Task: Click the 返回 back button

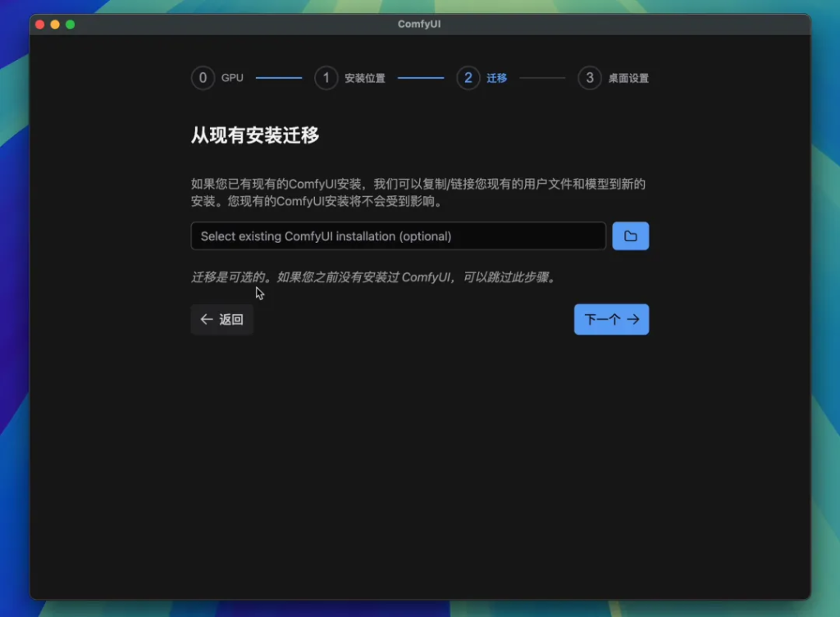Action: (x=221, y=319)
